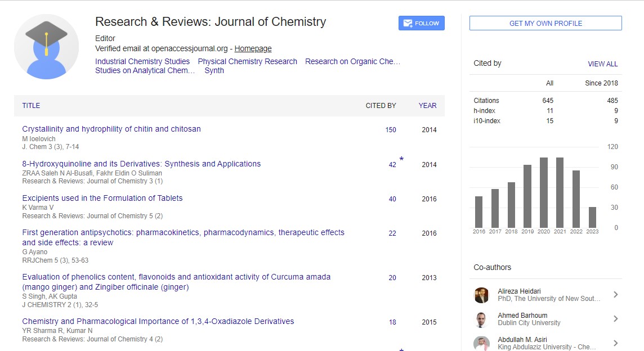Sort publications by Year column

(x=427, y=106)
